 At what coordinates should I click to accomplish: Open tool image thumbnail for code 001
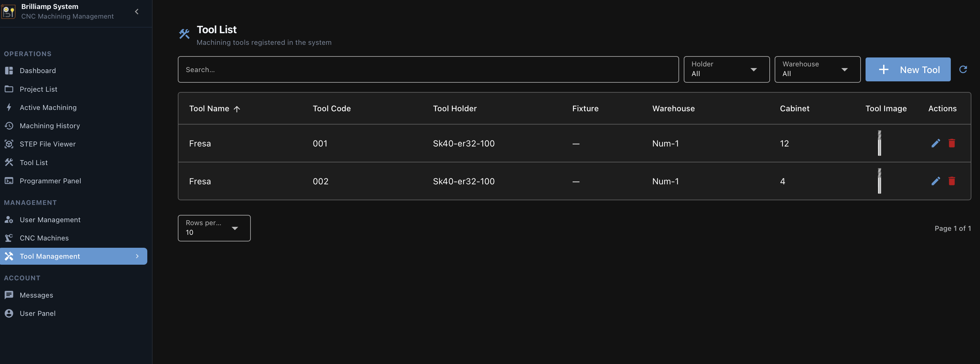pyautogui.click(x=879, y=143)
